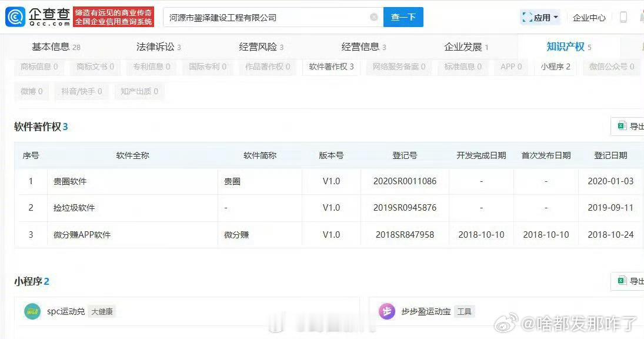
Task: Click the 软件著作权 3 section heading
Action: click(41, 127)
